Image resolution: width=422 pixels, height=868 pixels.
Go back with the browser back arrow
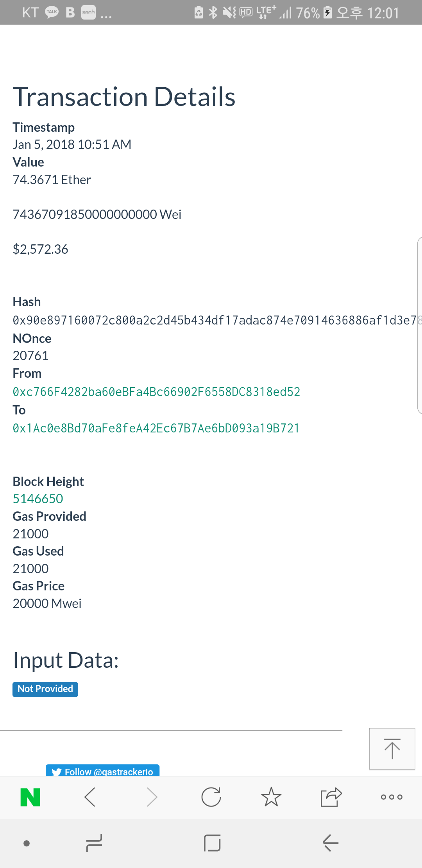(90, 797)
